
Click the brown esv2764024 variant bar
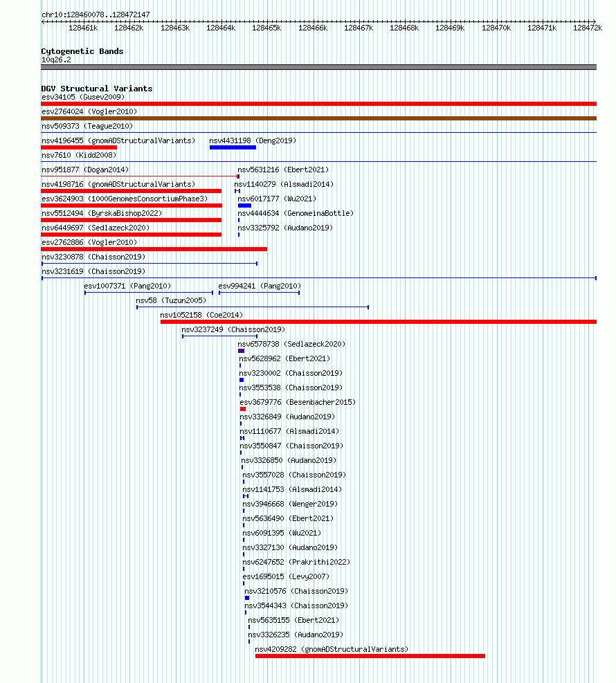pos(318,118)
